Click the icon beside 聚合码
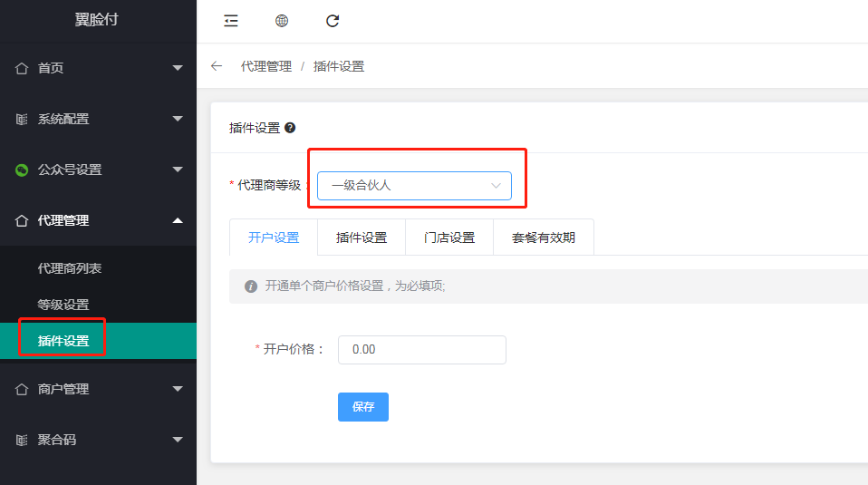Screen dimensions: 868x485 click(22, 441)
